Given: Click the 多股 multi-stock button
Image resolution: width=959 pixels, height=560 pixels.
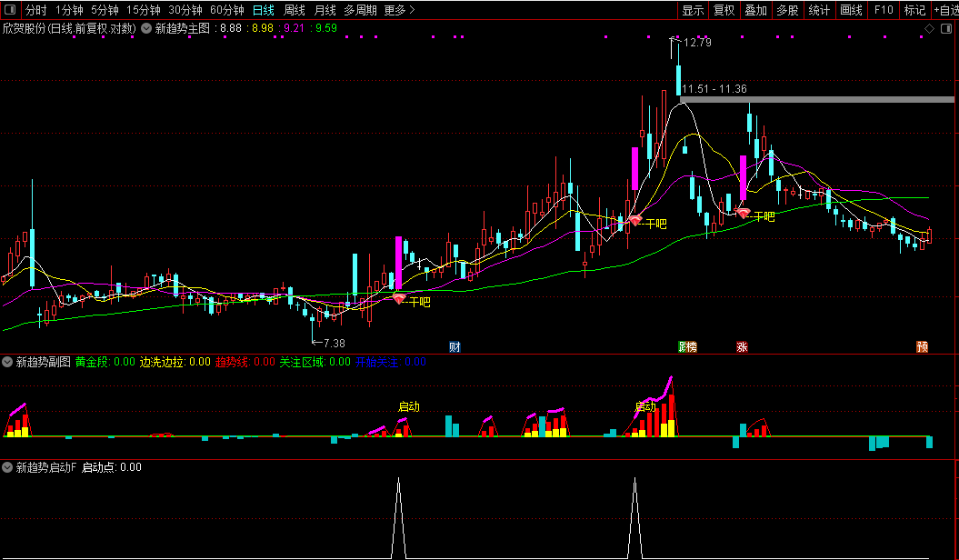Looking at the screenshot, I should [788, 10].
